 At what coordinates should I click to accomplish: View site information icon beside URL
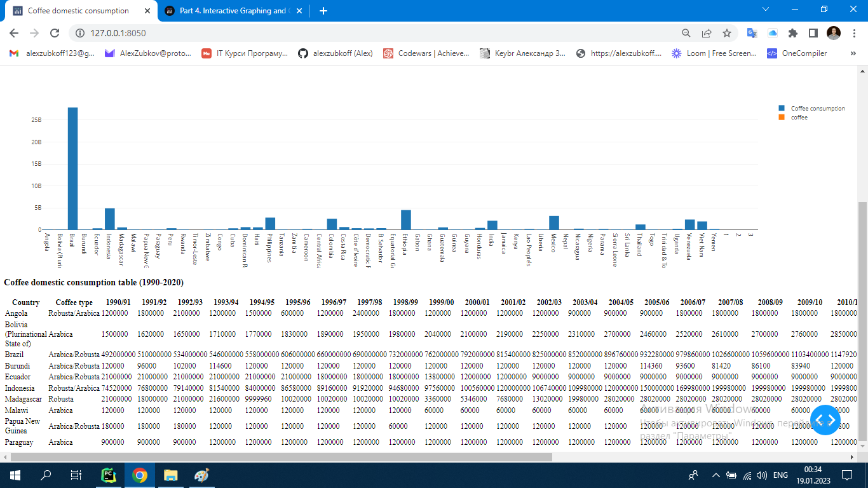click(x=81, y=33)
